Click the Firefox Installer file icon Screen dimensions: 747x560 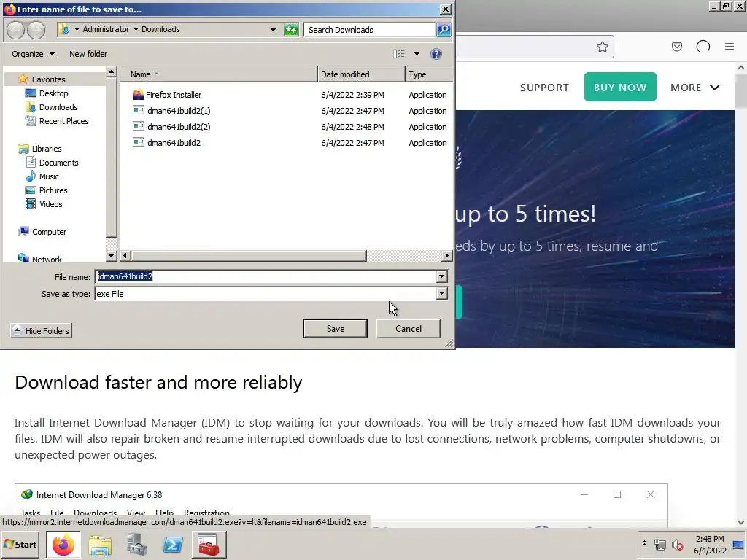(138, 94)
